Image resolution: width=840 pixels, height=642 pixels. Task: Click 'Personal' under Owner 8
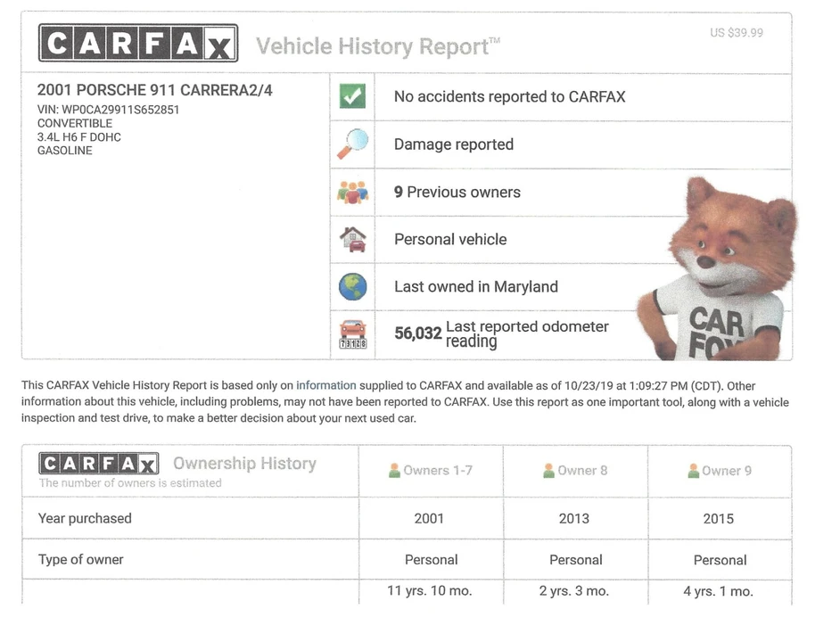[x=576, y=559]
